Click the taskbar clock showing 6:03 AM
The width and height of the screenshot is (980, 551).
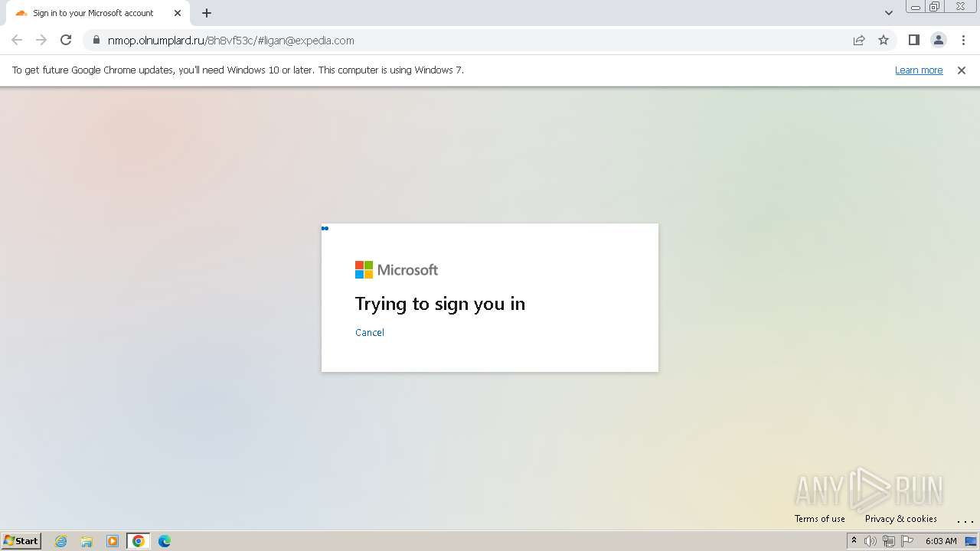coord(941,541)
